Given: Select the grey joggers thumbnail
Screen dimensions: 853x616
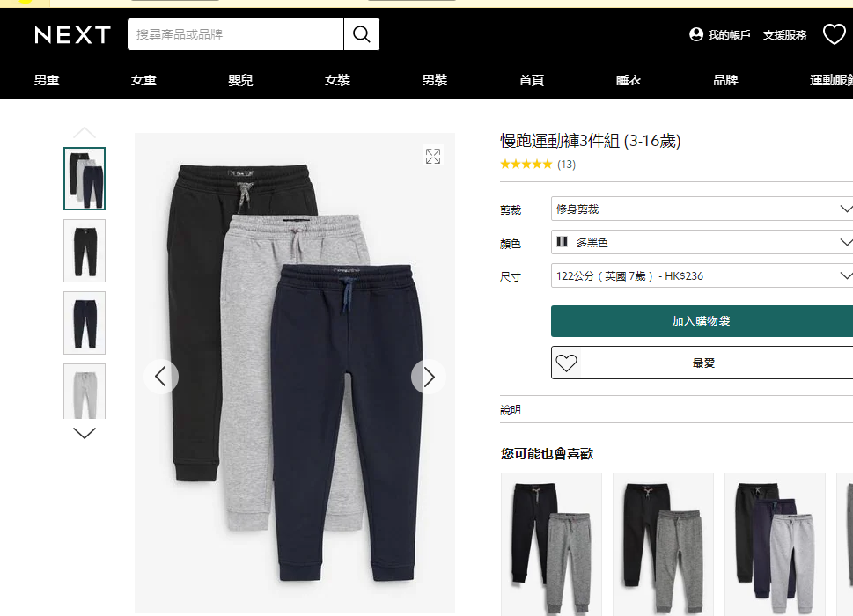Looking at the screenshot, I should [85, 392].
